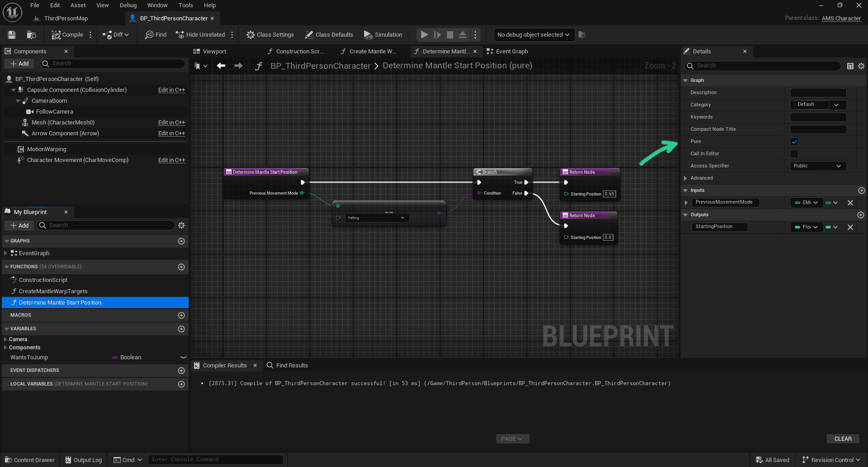Search components field
Screen dimensions: 868x467
click(x=113, y=64)
